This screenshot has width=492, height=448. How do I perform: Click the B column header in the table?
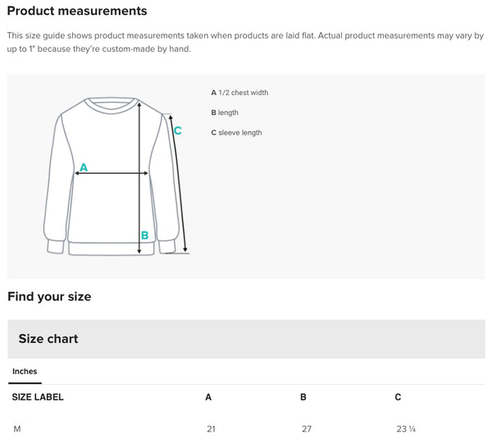pyautogui.click(x=303, y=397)
